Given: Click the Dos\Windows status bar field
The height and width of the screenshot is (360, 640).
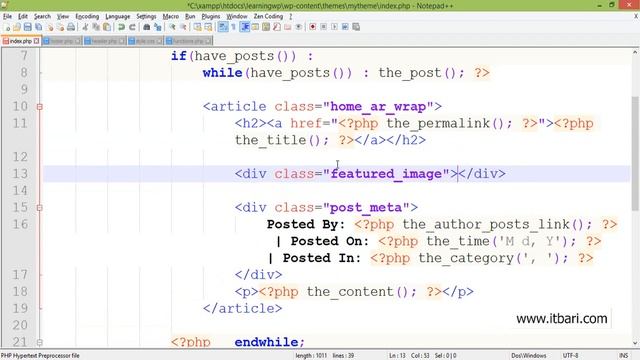Looking at the screenshot, I should pyautogui.click(x=529, y=356).
